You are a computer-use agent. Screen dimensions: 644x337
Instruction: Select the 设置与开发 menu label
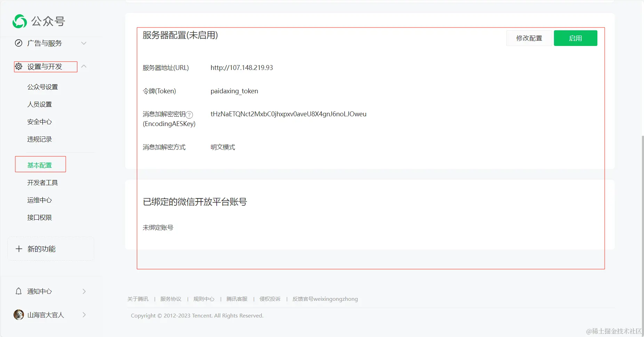45,66
